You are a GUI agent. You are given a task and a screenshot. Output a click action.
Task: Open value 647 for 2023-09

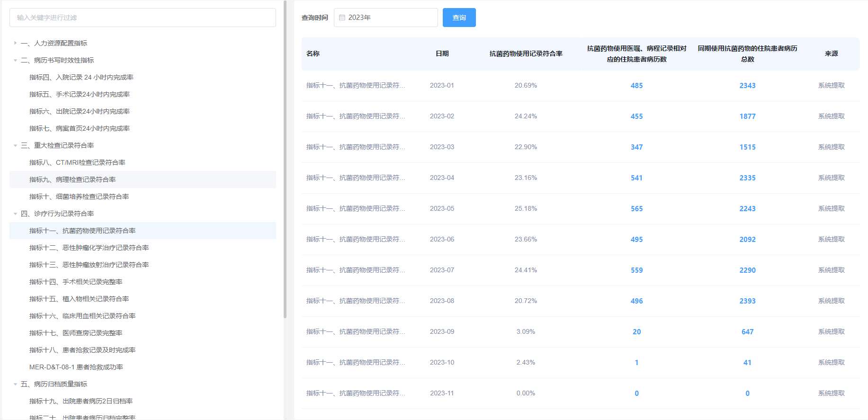pyautogui.click(x=747, y=332)
